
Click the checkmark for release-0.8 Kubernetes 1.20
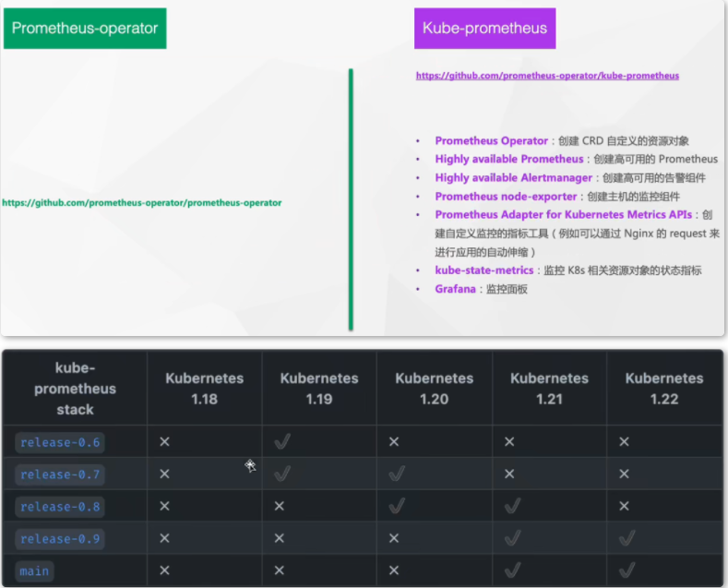pos(397,506)
